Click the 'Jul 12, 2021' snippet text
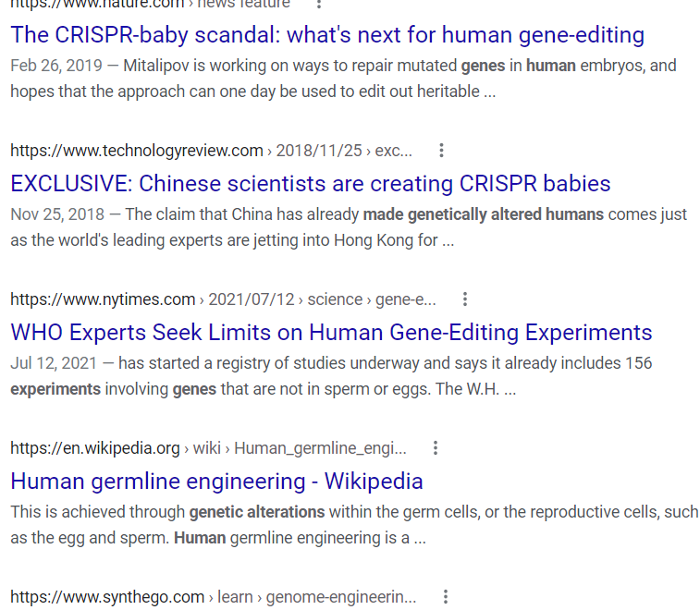The height and width of the screenshot is (610, 700). [x=54, y=363]
